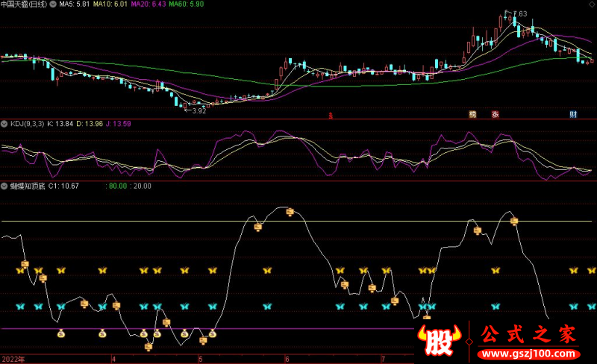Click the sell flag icon at the indicator's highest peak
This screenshot has height=364, width=597.
click(x=290, y=213)
